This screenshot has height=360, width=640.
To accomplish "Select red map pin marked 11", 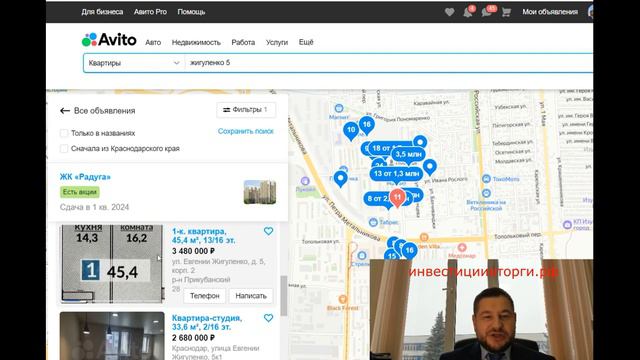I will point(397,198).
